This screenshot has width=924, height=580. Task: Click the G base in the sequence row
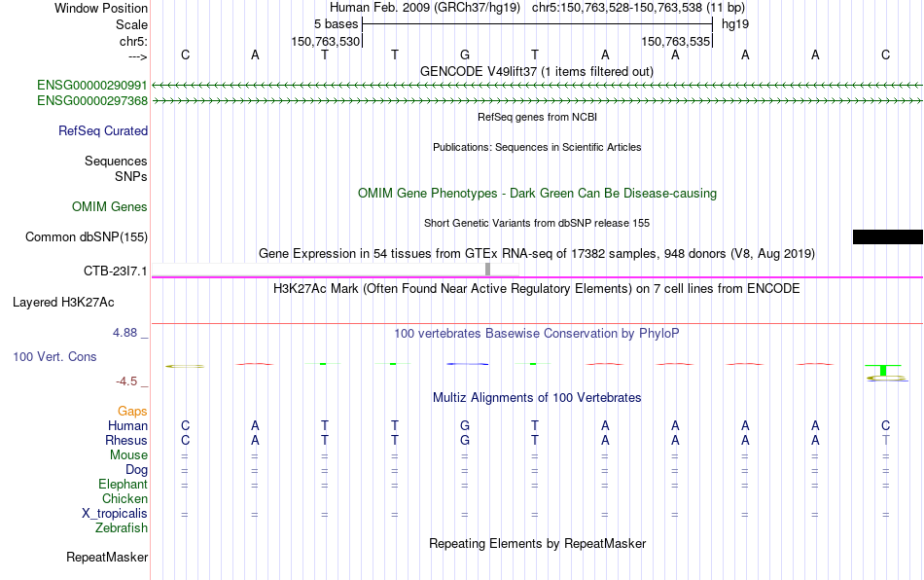[x=465, y=54]
